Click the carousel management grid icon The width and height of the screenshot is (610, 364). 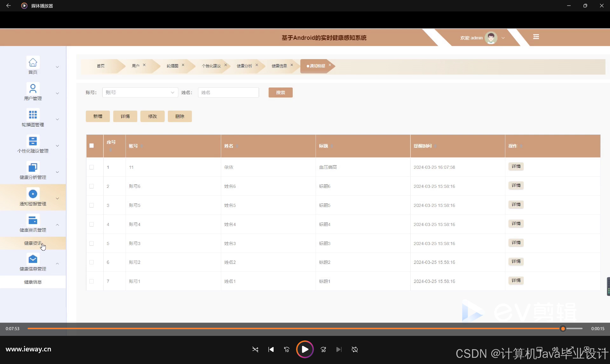33,115
